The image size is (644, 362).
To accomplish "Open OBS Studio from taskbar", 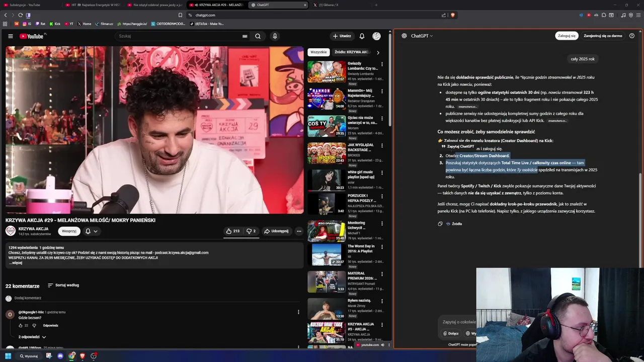I will pyautogui.click(x=94, y=356).
